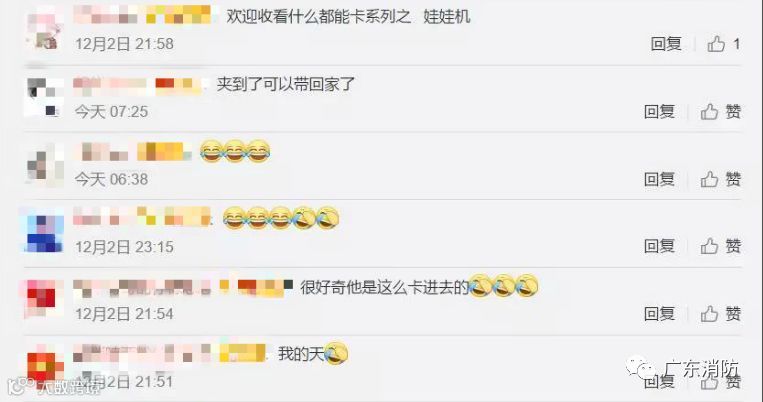Like the comment posted 今天 06:38
The height and width of the screenshot is (402, 763).
pyautogui.click(x=709, y=179)
